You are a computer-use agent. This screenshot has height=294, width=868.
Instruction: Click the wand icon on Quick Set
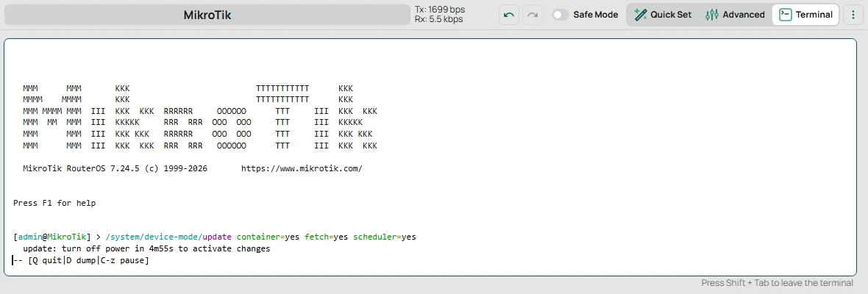point(641,15)
